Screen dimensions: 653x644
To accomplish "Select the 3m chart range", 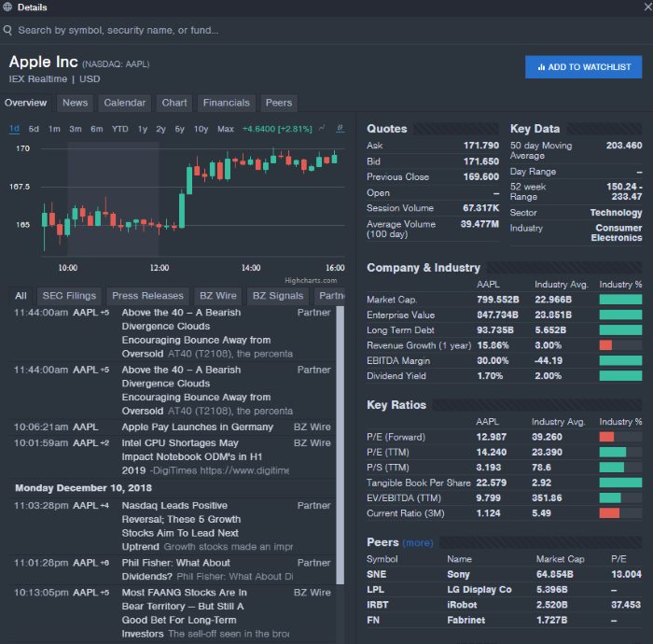I will click(76, 129).
